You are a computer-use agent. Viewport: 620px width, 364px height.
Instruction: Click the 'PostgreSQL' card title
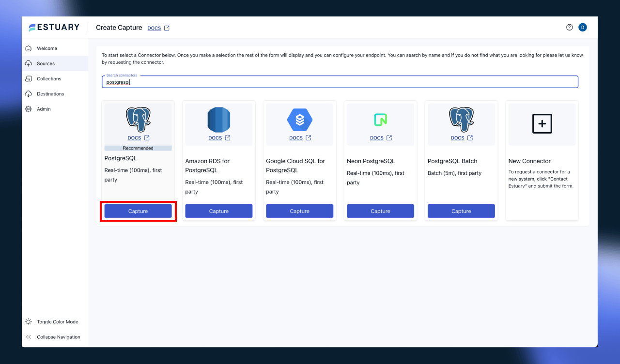121,158
